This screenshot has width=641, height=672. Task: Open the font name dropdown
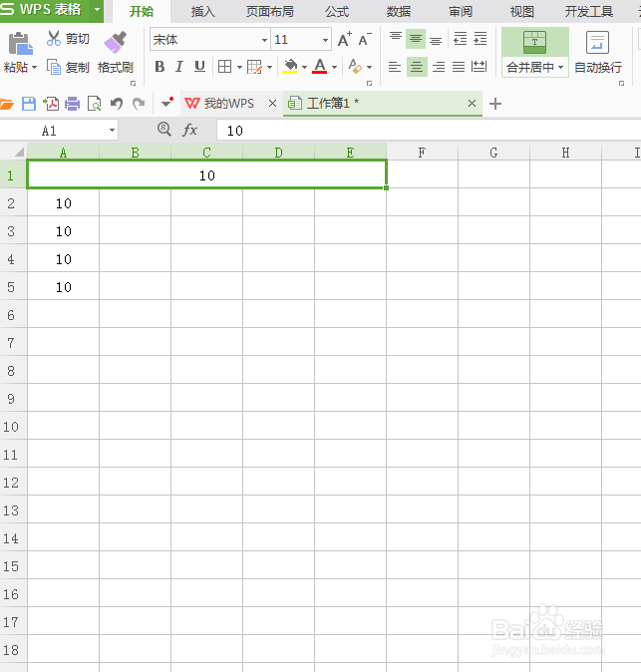[x=264, y=40]
